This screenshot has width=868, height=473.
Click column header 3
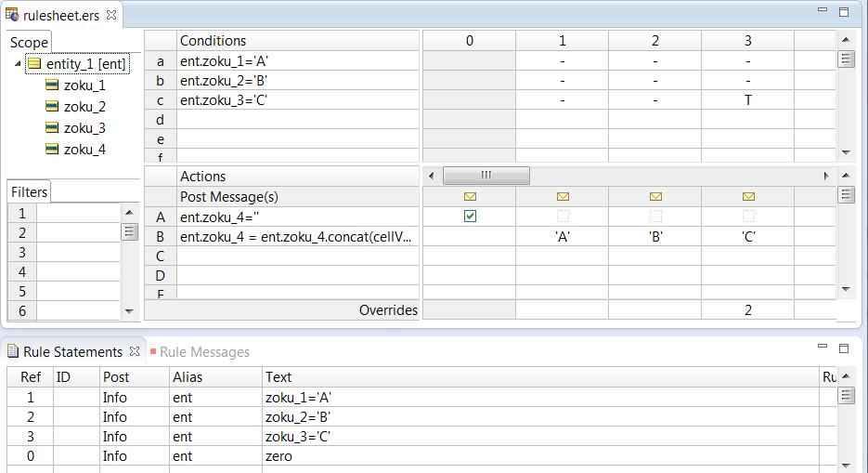pos(748,41)
